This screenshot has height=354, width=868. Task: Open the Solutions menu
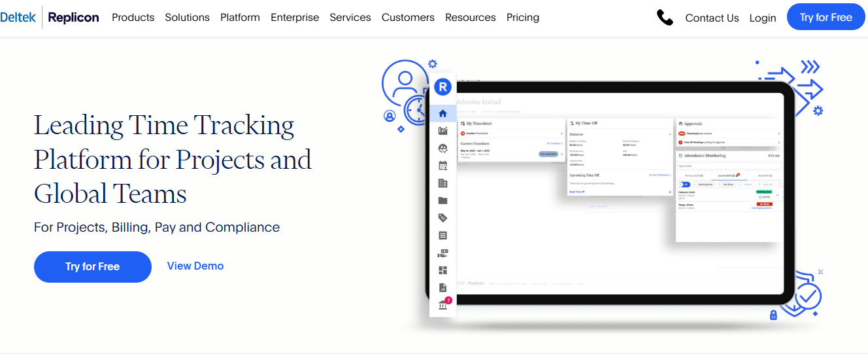(188, 18)
